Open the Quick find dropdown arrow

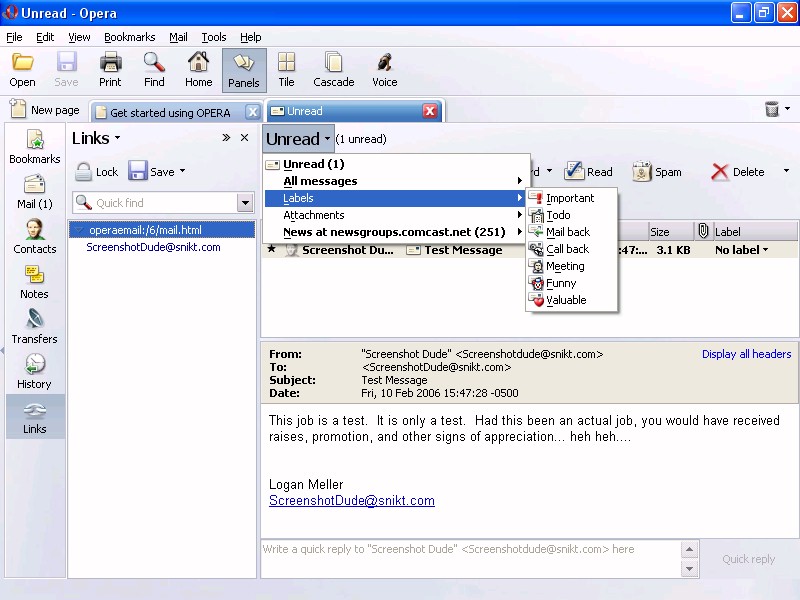tap(245, 203)
